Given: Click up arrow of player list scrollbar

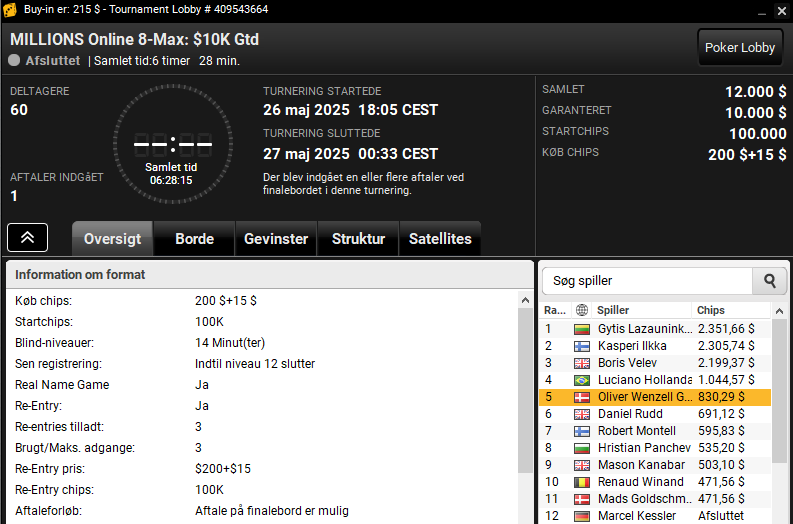Looking at the screenshot, I should [779, 311].
